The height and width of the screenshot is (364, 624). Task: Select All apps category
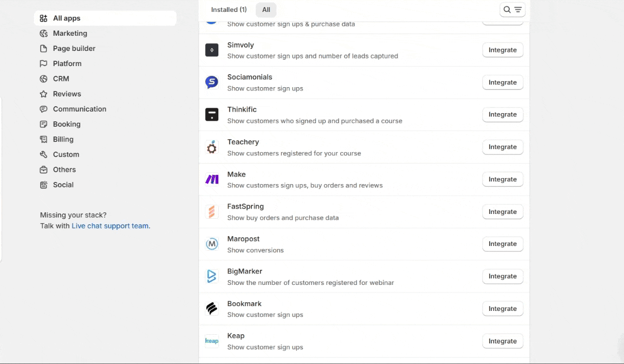[x=106, y=18]
